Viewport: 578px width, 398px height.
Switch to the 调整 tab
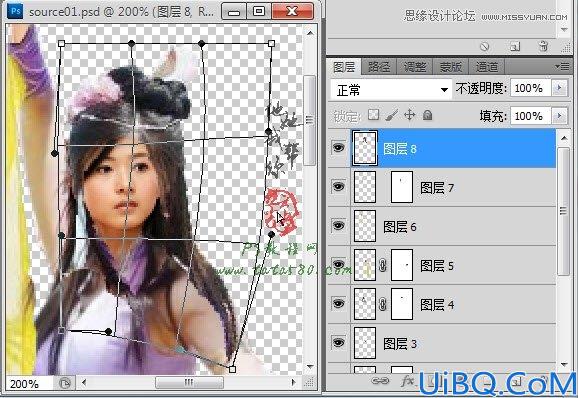click(415, 67)
